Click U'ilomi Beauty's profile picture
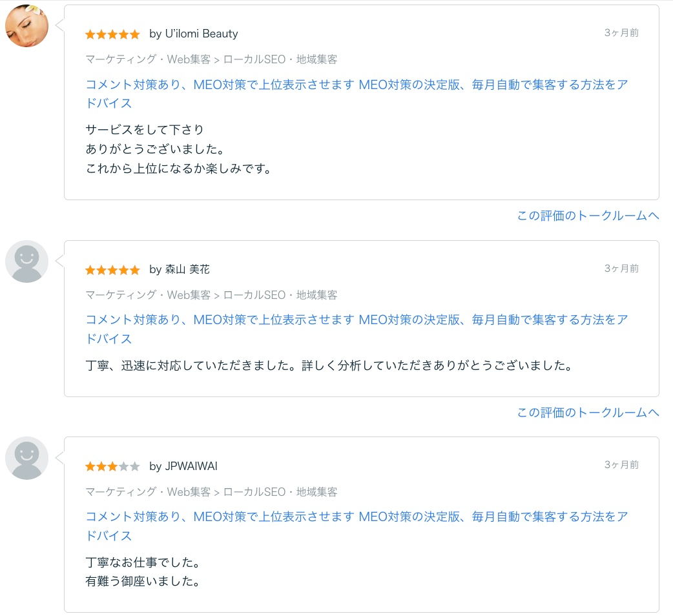Image resolution: width=673 pixels, height=616 pixels. 26,26
